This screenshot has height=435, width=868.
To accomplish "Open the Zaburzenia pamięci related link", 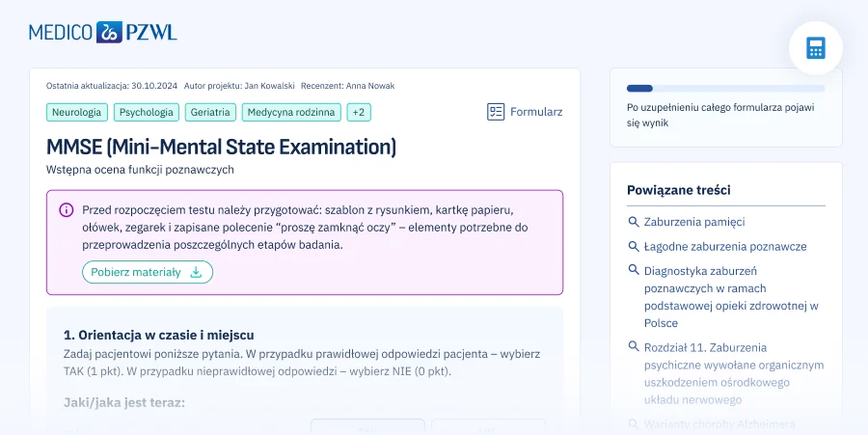I will point(694,222).
